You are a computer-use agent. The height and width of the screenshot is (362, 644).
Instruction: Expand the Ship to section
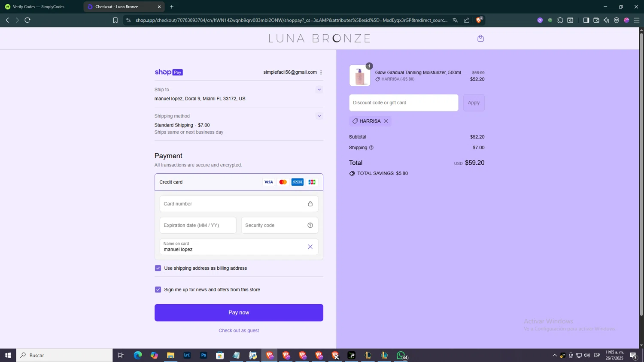319,90
